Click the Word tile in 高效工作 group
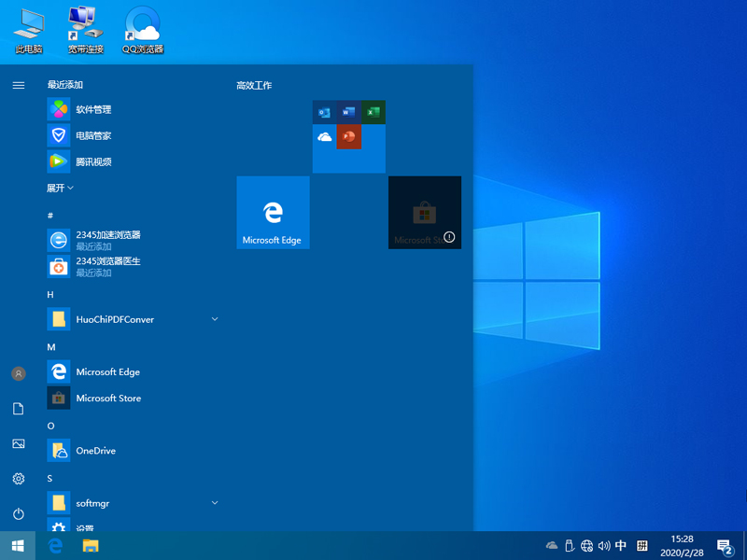747x560 pixels. tap(349, 112)
